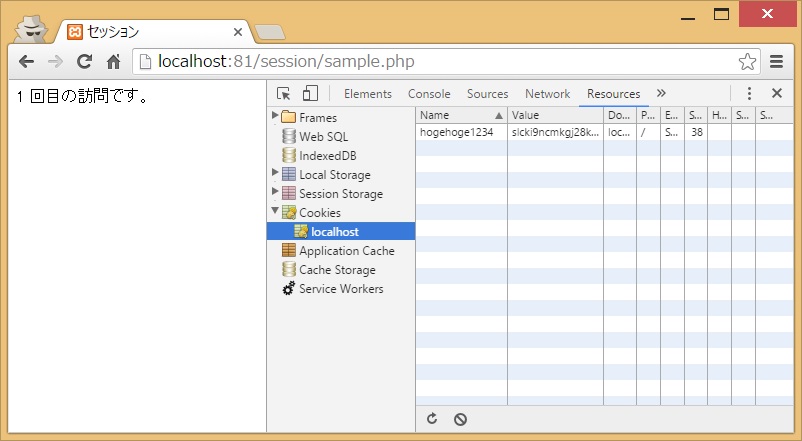Click the localhost:81/session/sample.php address bar
Screen dimensions: 802x441
[x=446, y=62]
